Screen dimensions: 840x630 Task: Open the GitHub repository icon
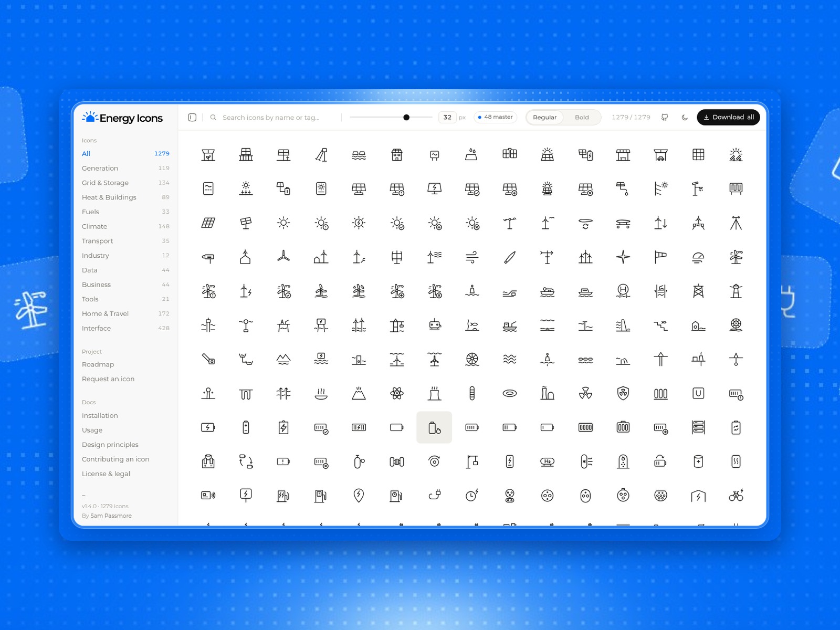coord(665,117)
